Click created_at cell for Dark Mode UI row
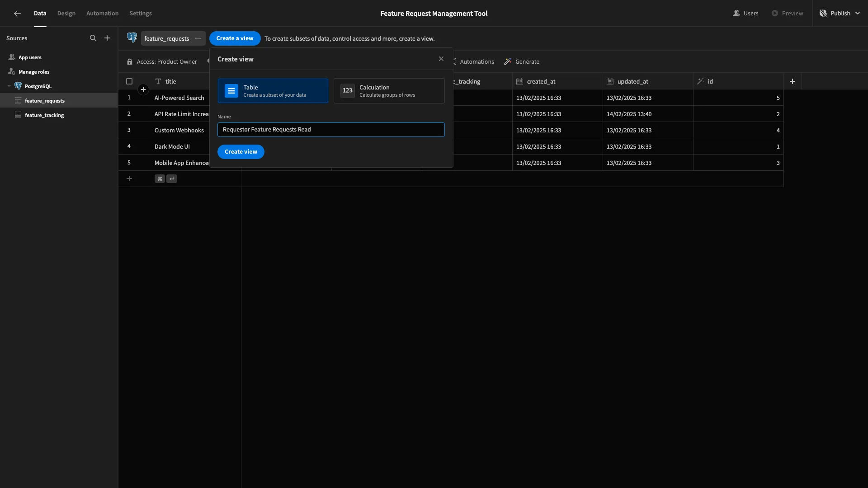Viewport: 868px width, 488px height. (x=557, y=146)
